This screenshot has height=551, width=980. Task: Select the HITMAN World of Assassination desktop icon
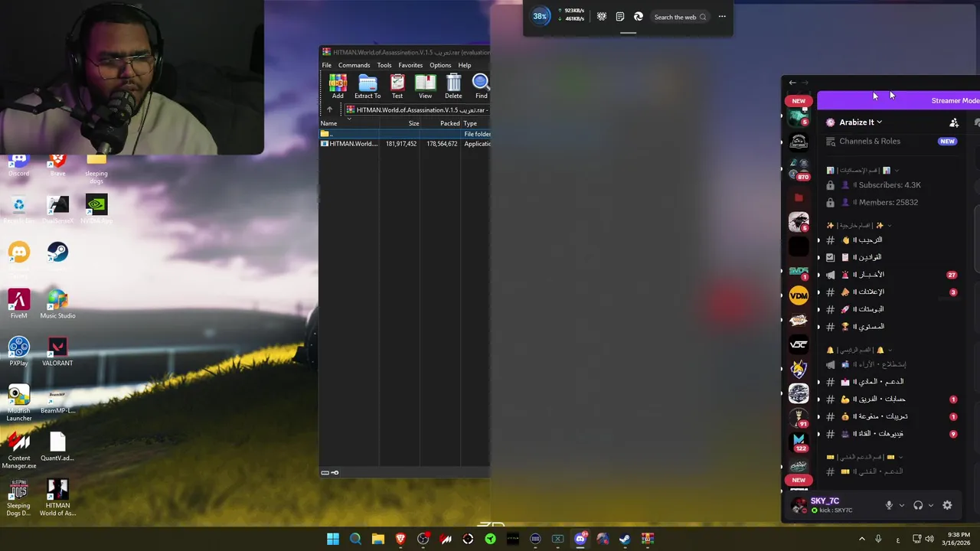(57, 497)
